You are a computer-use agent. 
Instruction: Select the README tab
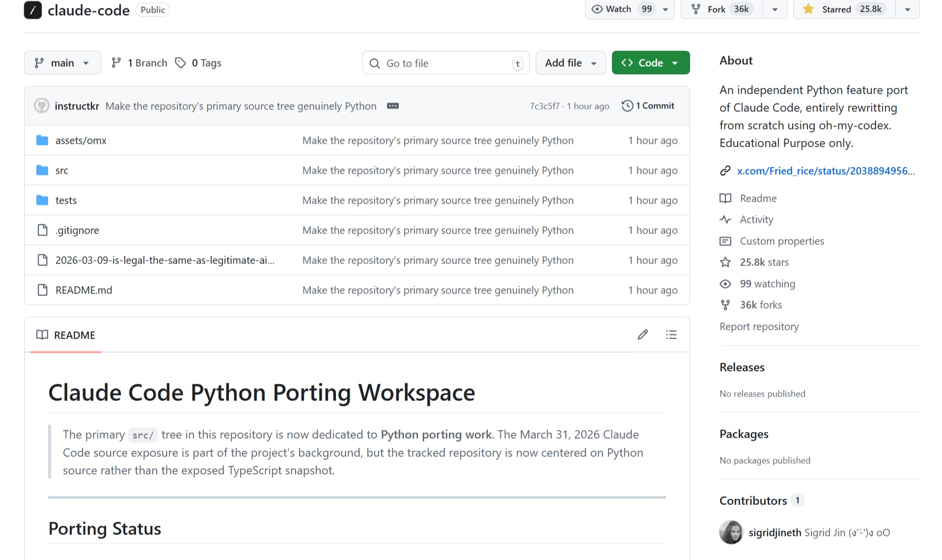(66, 335)
